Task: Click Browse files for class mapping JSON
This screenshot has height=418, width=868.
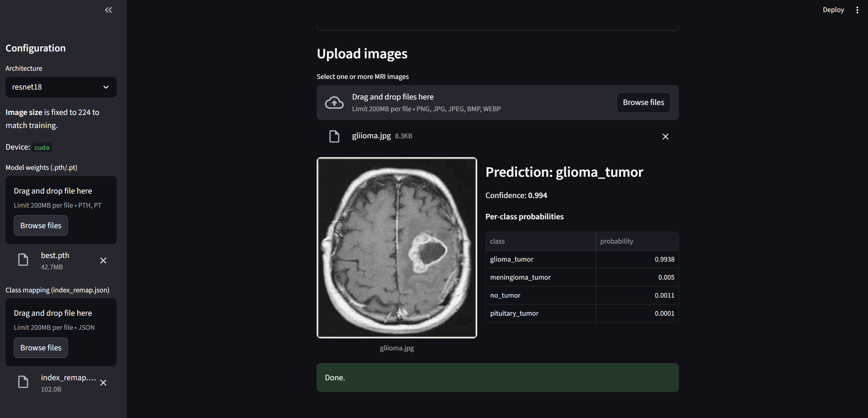Action: click(40, 348)
